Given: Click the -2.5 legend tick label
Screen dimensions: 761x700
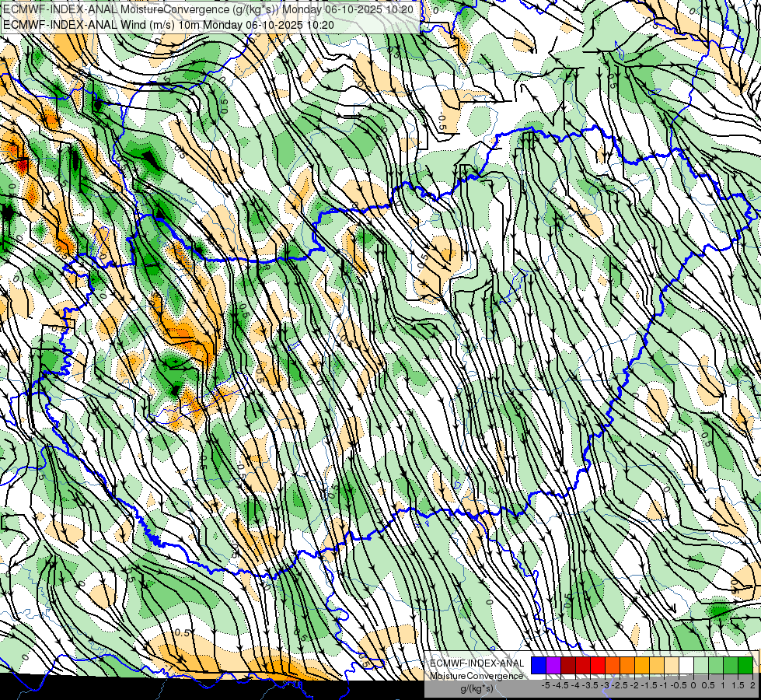Looking at the screenshot, I should 620,685.
